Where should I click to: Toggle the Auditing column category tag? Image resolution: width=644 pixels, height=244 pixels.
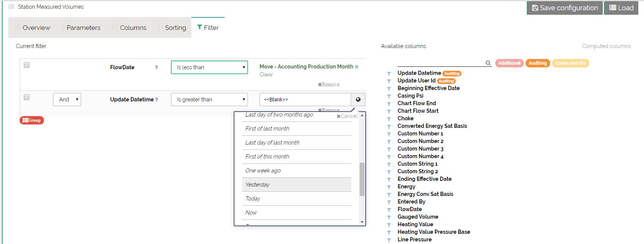(537, 63)
